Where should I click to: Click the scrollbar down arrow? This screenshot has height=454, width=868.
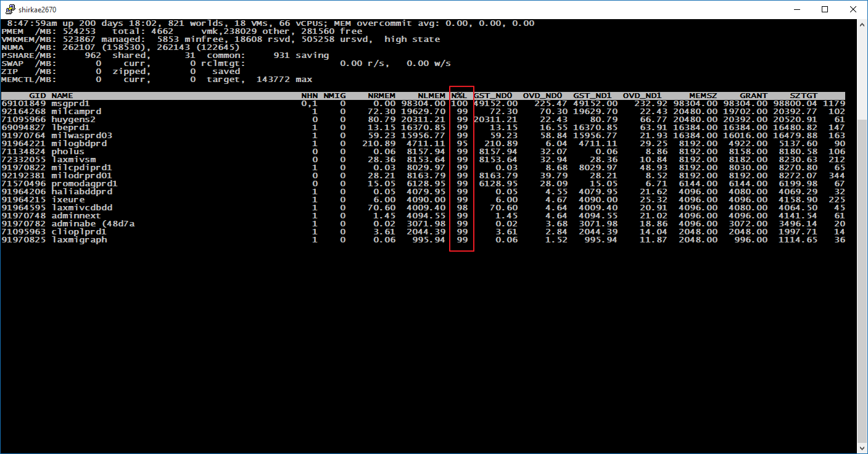click(862, 448)
